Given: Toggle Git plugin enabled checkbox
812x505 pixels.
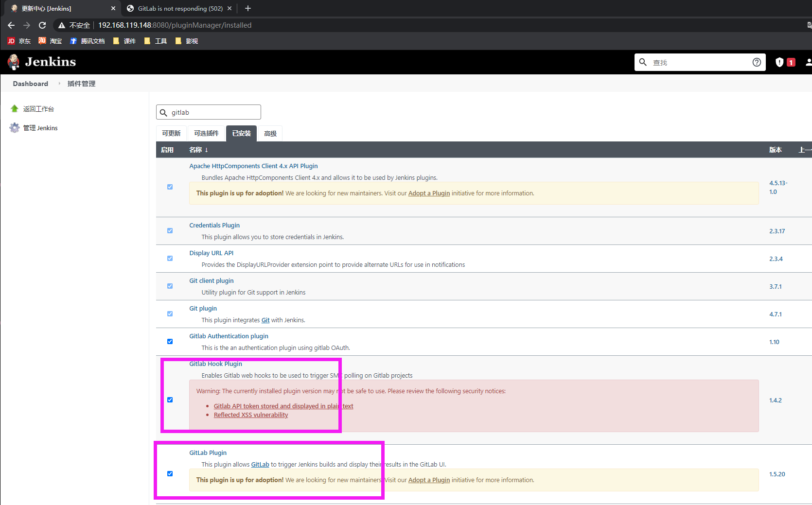Looking at the screenshot, I should pos(170,314).
